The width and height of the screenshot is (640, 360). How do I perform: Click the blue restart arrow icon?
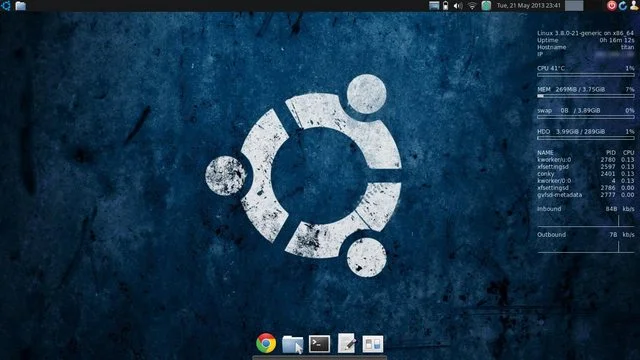[622, 6]
